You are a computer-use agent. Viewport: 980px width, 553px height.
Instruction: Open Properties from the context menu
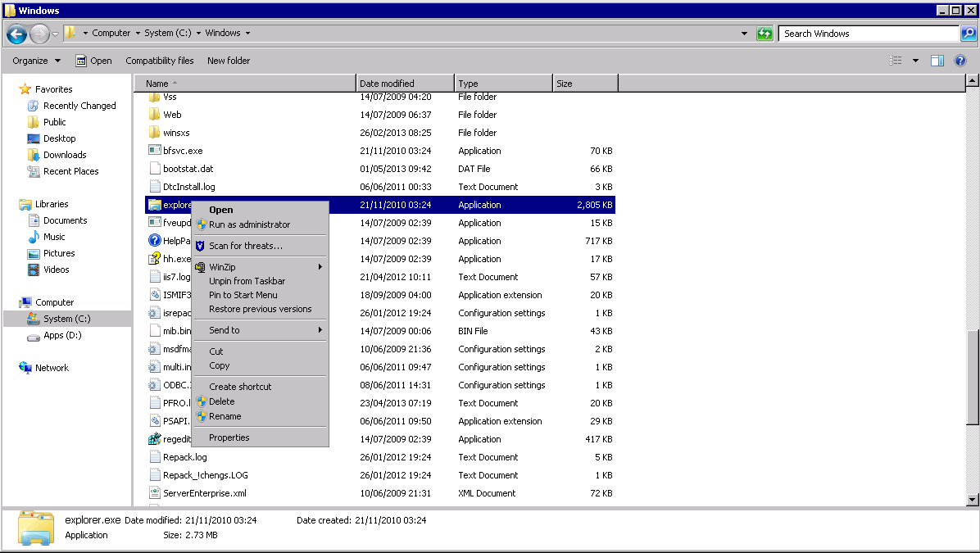(x=260, y=437)
